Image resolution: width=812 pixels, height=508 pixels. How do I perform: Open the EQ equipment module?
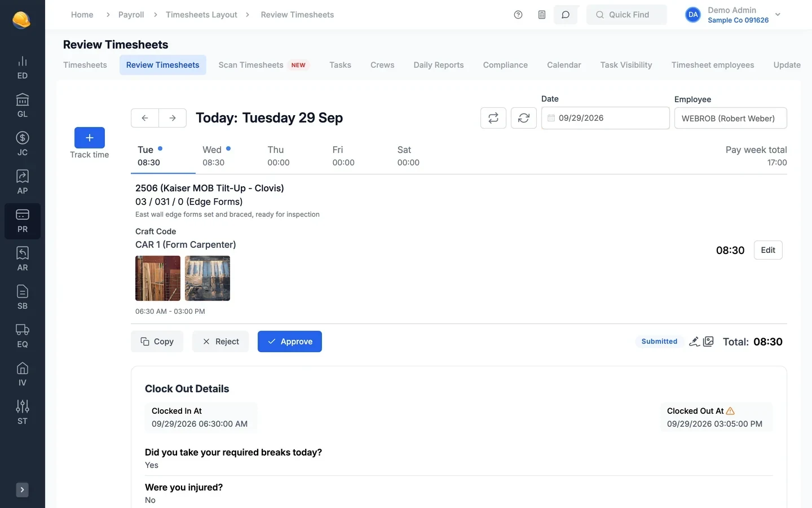[23, 336]
